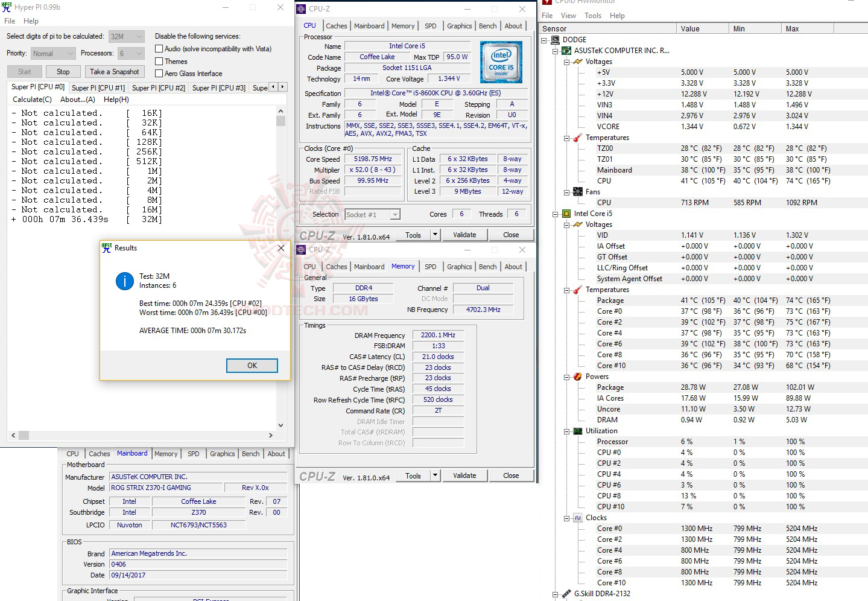Open the About...(A) menu in Super PI
Image resolution: width=868 pixels, height=601 pixels.
click(78, 100)
